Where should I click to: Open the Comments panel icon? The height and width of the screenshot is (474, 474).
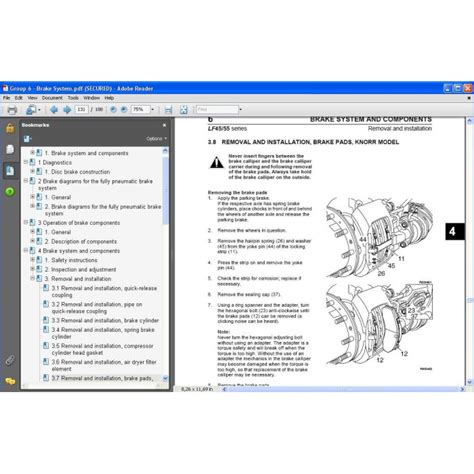10,381
